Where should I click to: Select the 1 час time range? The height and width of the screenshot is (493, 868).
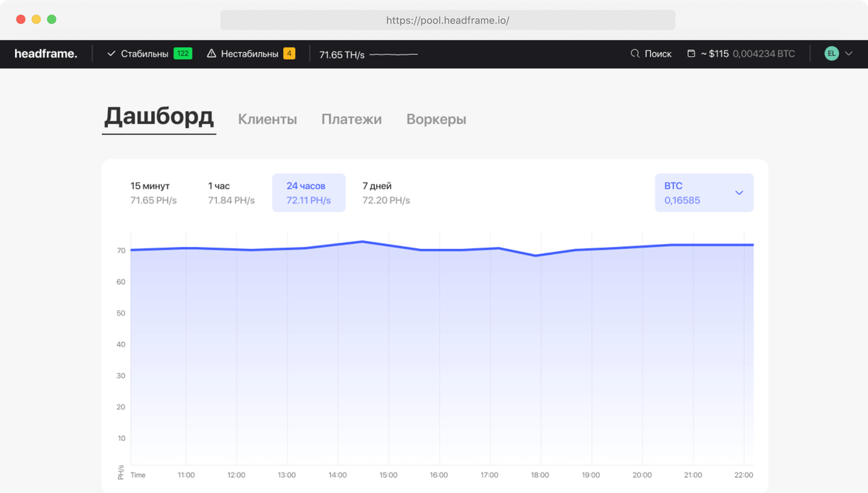tap(231, 193)
